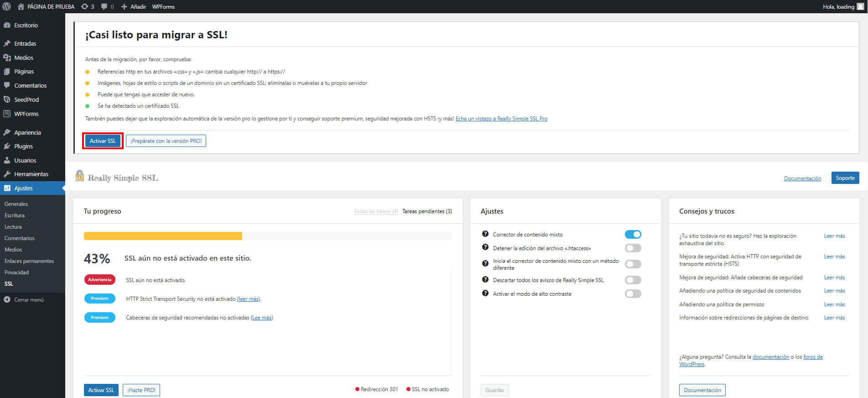The image size is (868, 398).
Task: Click the Cerrar menú collapse arrow icon
Action: pyautogui.click(x=7, y=300)
